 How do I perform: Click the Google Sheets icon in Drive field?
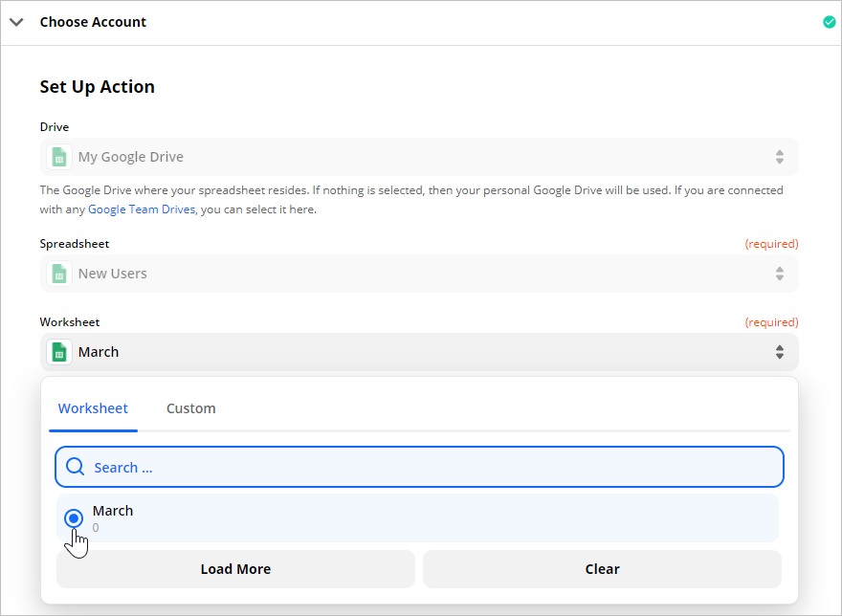[x=59, y=157]
